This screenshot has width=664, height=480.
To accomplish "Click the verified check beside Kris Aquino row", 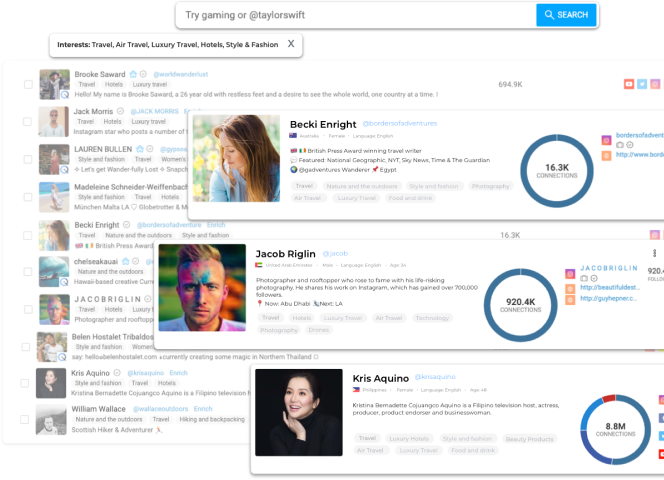I will pyautogui.click(x=117, y=373).
